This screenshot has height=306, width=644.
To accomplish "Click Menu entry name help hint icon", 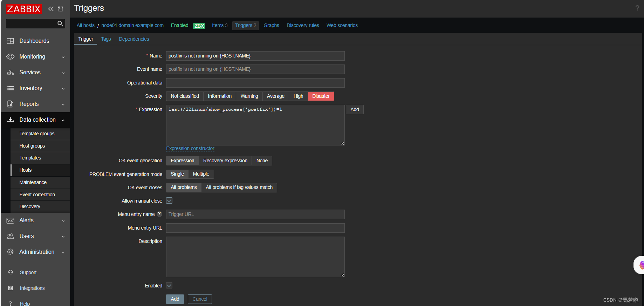I will 159,214.
